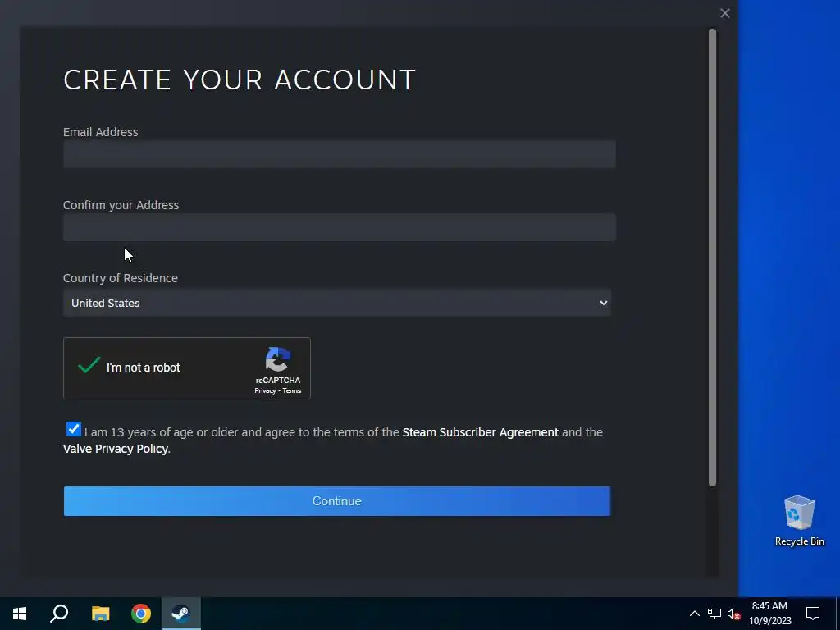Open the Valve Privacy Policy link
Viewport: 840px width, 630px height.
[x=116, y=449]
